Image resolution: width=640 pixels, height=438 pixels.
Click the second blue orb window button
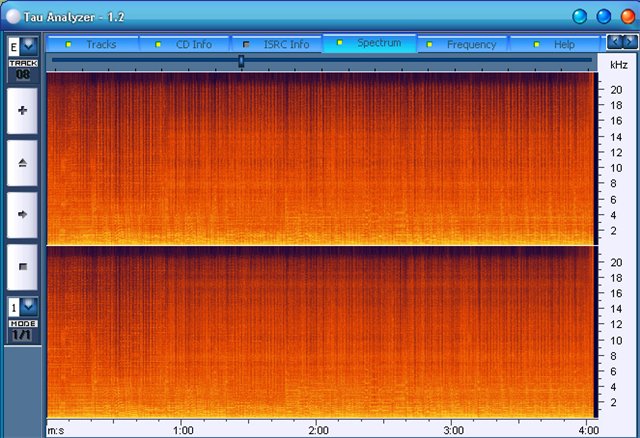603,16
